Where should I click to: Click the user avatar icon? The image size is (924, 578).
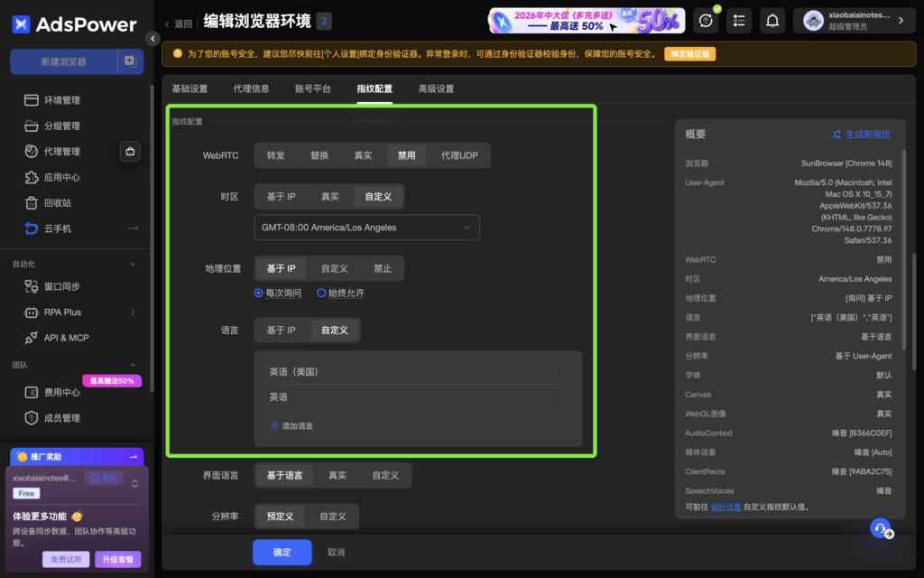point(813,22)
